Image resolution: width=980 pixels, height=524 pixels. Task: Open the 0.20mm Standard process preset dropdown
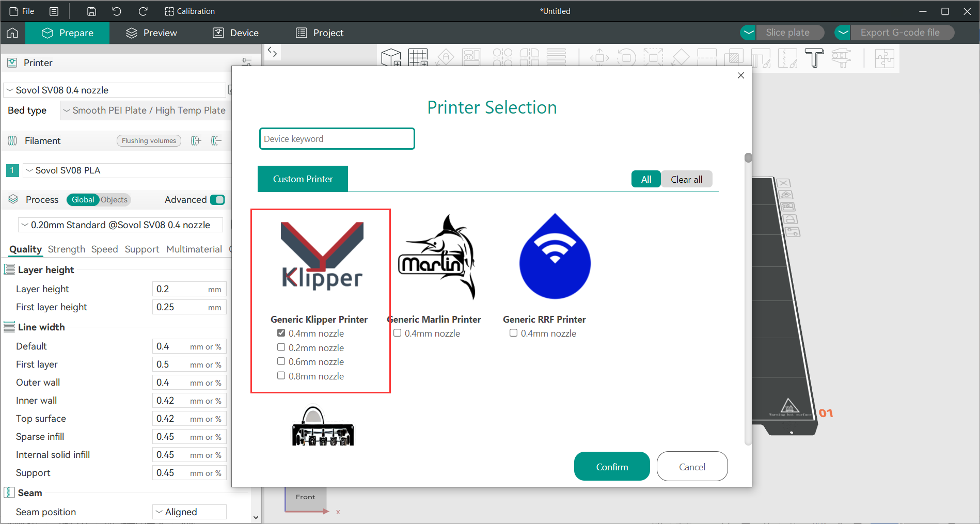click(120, 225)
